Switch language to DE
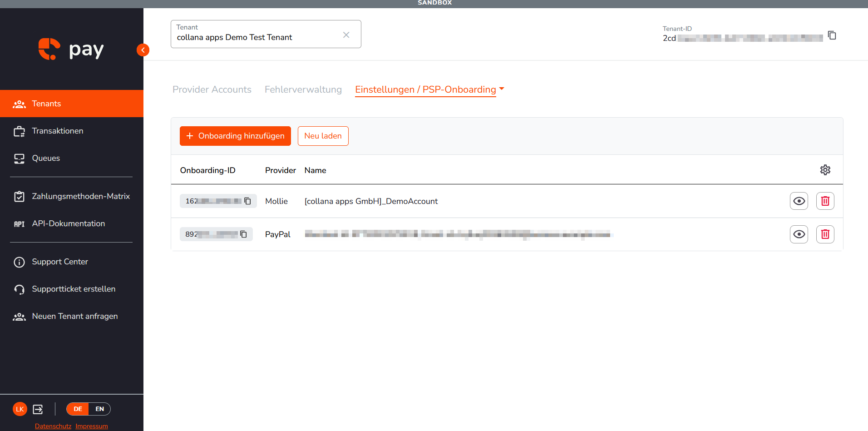868x431 pixels. [78, 409]
